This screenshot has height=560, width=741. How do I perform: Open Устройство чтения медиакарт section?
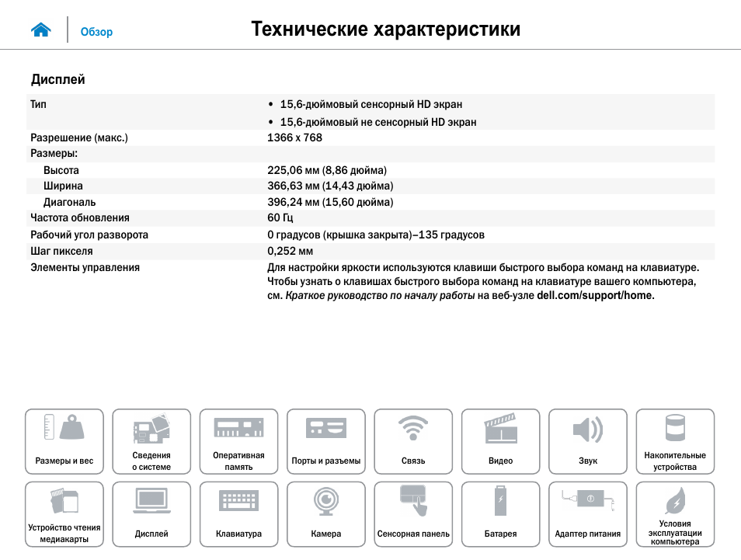64,514
